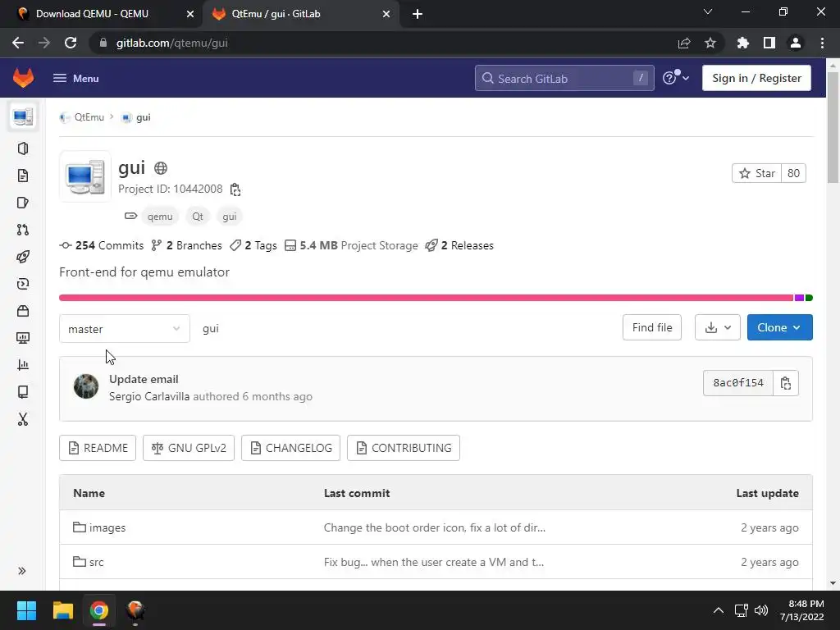The width and height of the screenshot is (840, 630).
Task: Open Packages & Registries sidebar icon
Action: tap(23, 311)
